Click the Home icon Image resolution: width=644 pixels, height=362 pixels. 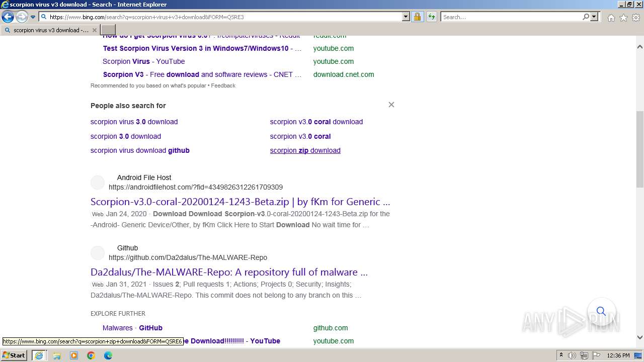click(x=611, y=18)
